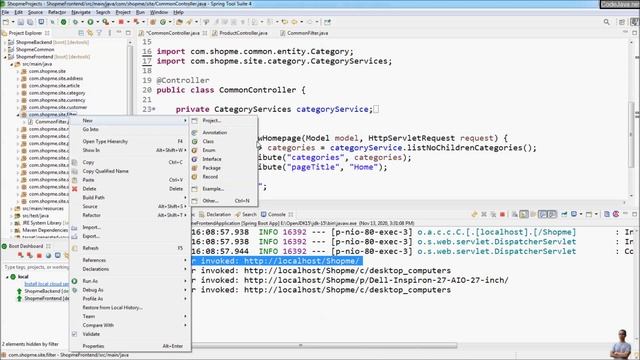Click the green Run toolbar button
640x360 pixels.
[90, 22]
